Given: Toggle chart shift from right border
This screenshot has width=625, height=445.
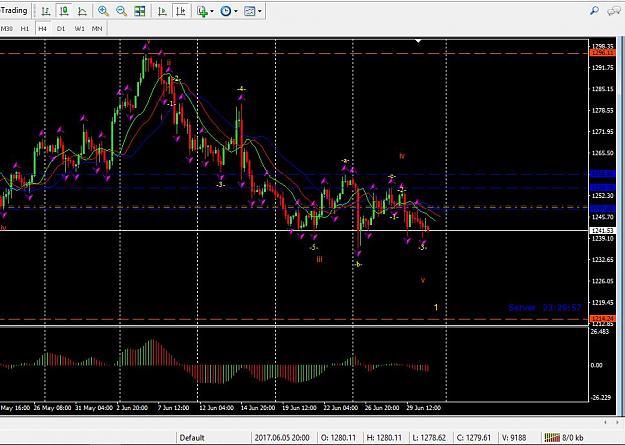Looking at the screenshot, I should [181, 11].
